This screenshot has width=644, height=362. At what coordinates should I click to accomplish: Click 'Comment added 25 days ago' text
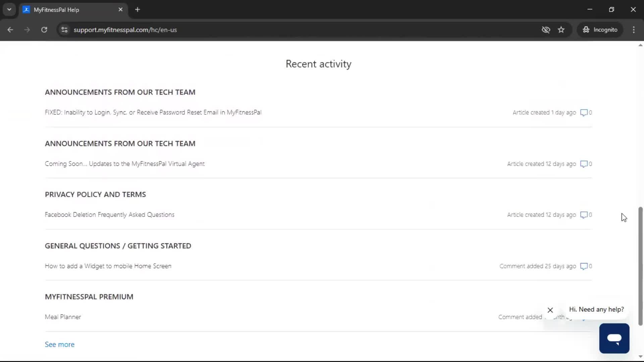[538, 266]
